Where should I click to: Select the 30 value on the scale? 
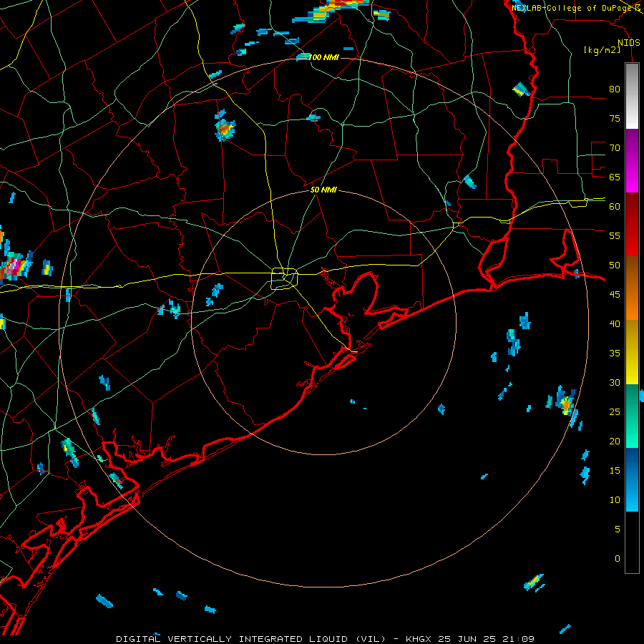point(615,382)
